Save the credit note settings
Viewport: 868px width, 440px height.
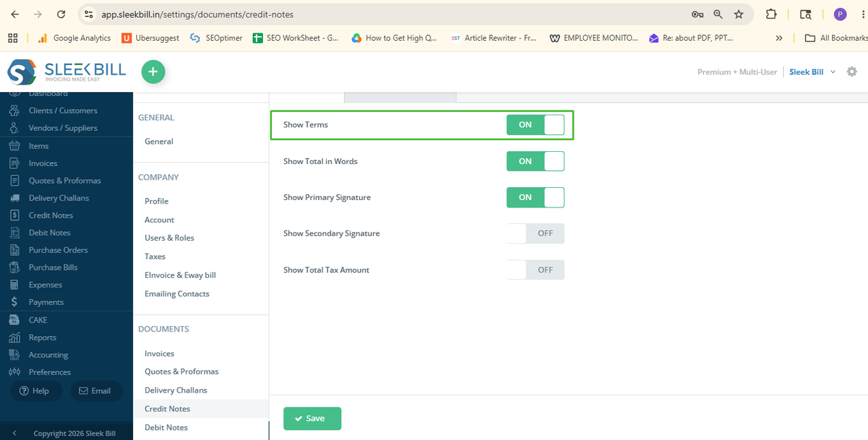point(312,418)
